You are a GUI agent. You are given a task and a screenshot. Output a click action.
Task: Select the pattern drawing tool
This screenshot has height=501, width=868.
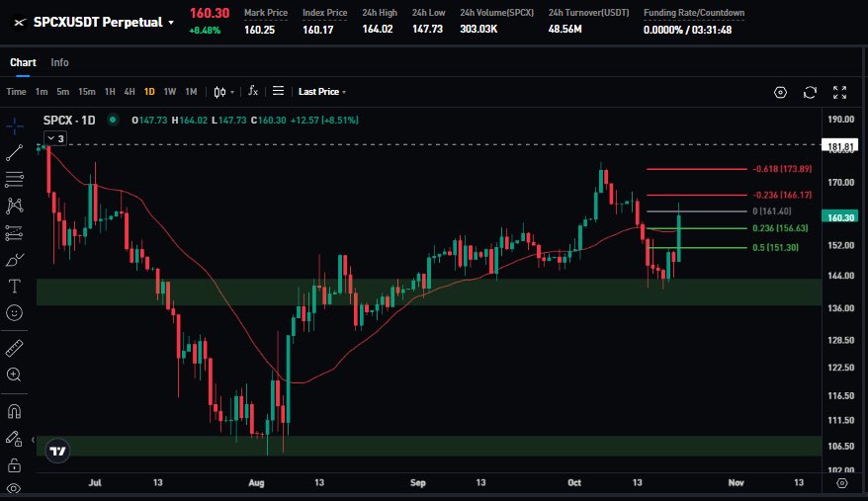(x=15, y=206)
